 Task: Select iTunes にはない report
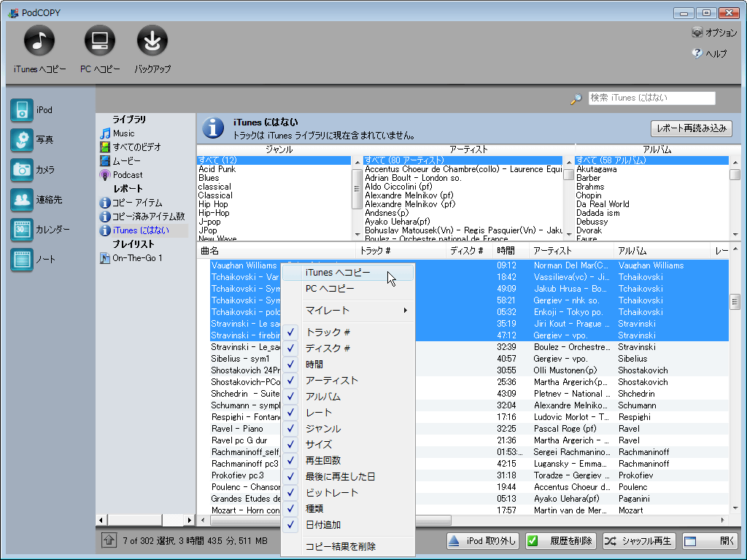point(141,230)
